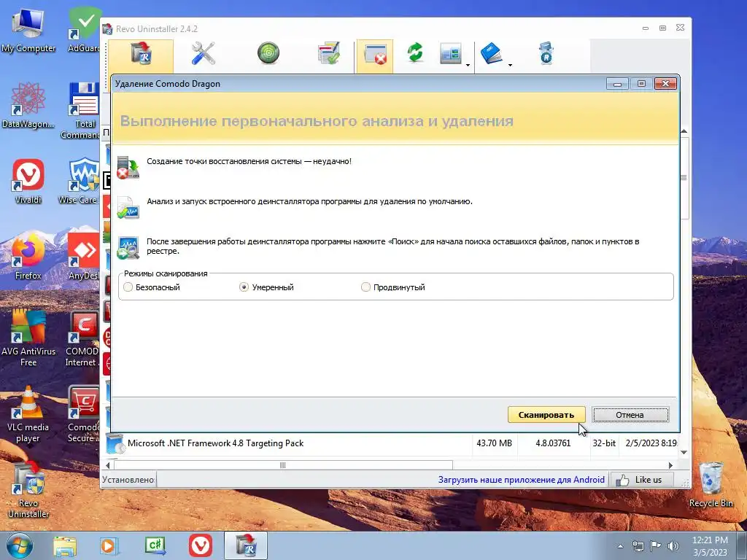Open DataWagon desktop shortcut
The width and height of the screenshot is (747, 560).
(28, 105)
